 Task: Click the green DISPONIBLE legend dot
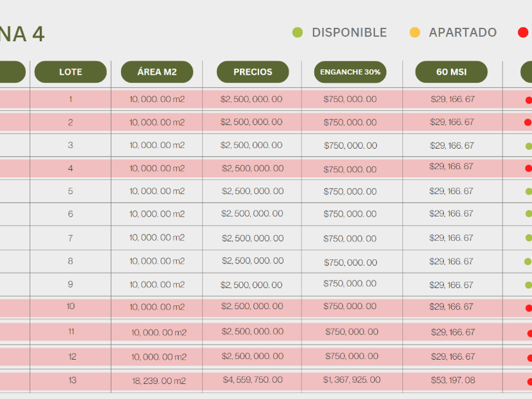coord(297,32)
